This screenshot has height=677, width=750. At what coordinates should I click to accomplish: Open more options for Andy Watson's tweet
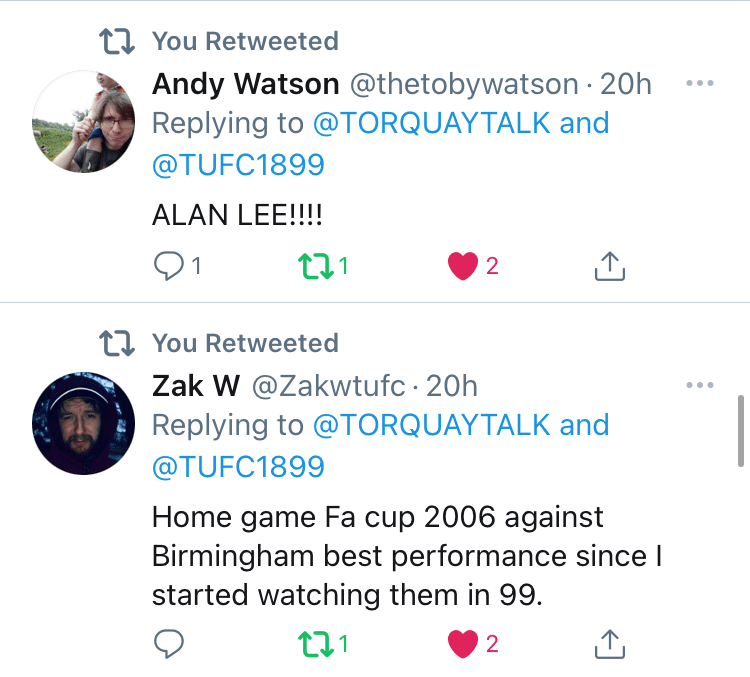pyautogui.click(x=700, y=83)
